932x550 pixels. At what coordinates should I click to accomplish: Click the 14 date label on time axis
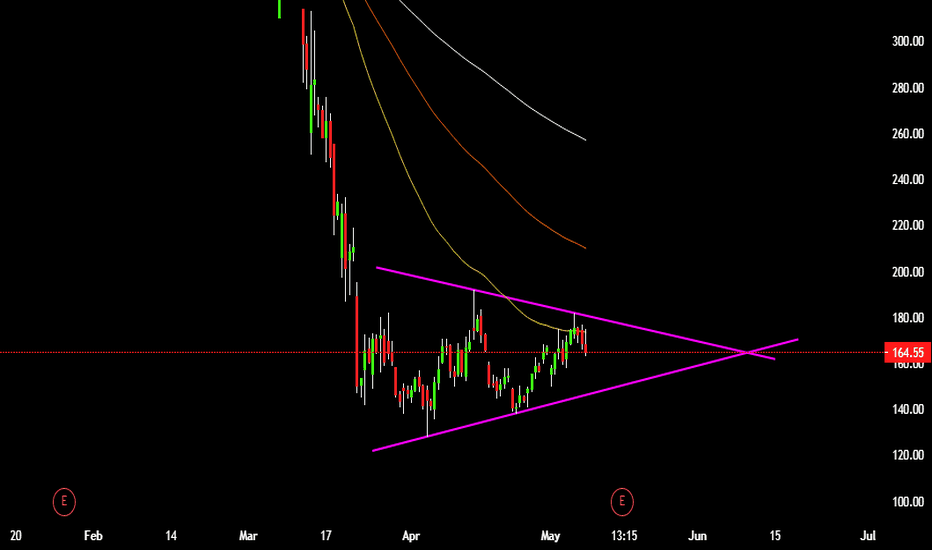(x=171, y=536)
